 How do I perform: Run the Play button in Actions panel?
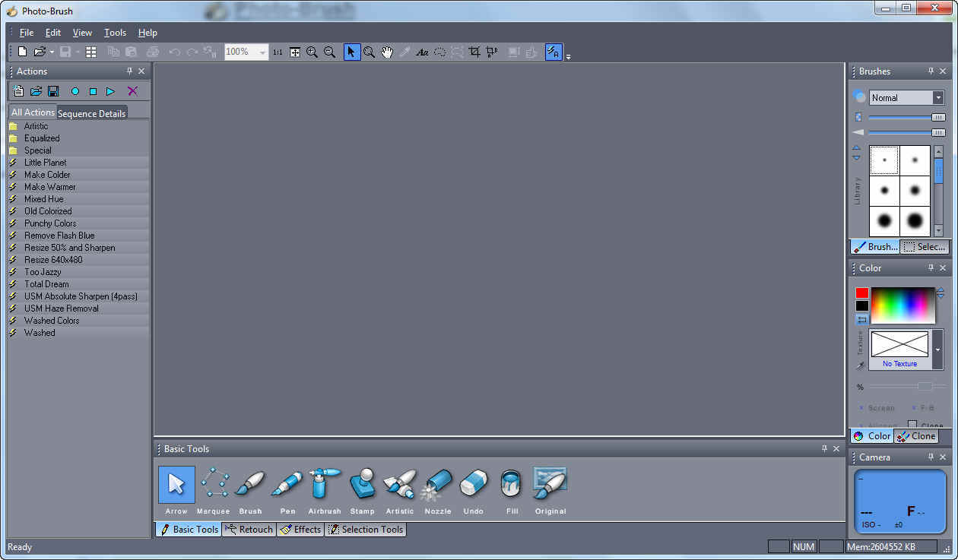point(109,90)
